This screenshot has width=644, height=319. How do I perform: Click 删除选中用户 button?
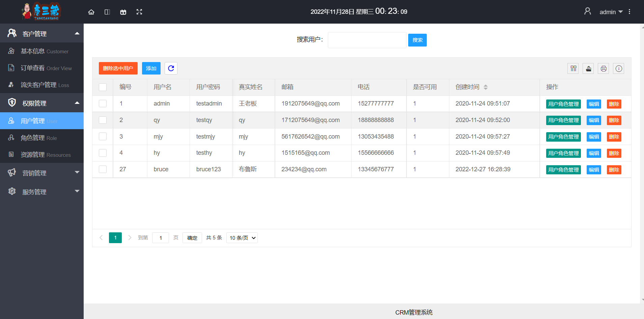118,68
